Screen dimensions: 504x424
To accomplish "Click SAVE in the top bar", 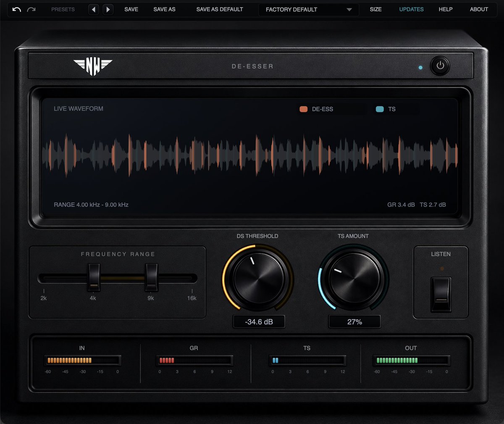I will coord(131,9).
